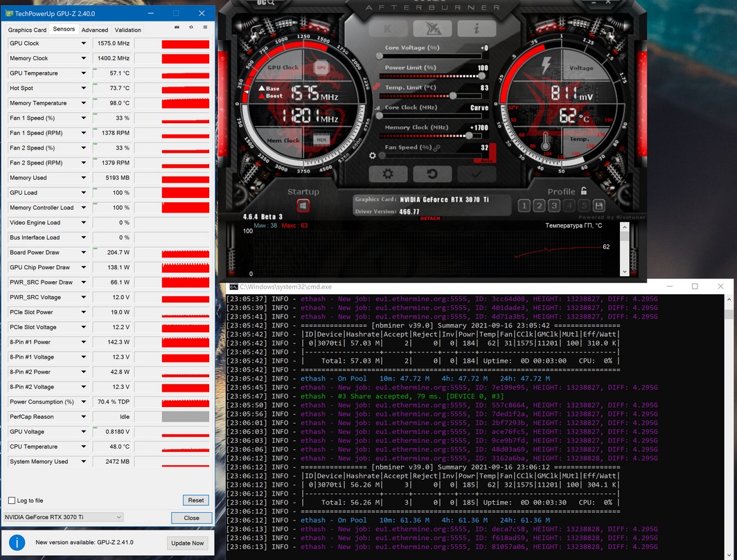The height and width of the screenshot is (560, 737).
Task: Click the Temp. Limit slider handle
Action: pyautogui.click(x=452, y=96)
